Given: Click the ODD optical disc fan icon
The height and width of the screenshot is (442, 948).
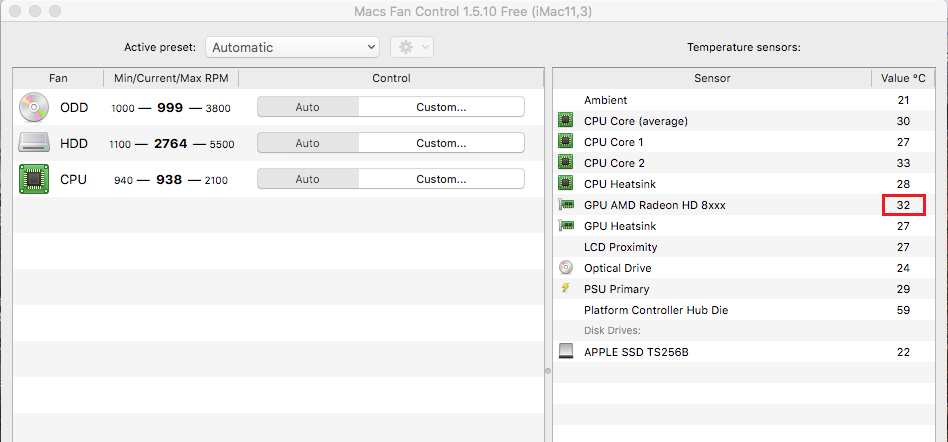Looking at the screenshot, I should pos(33,107).
